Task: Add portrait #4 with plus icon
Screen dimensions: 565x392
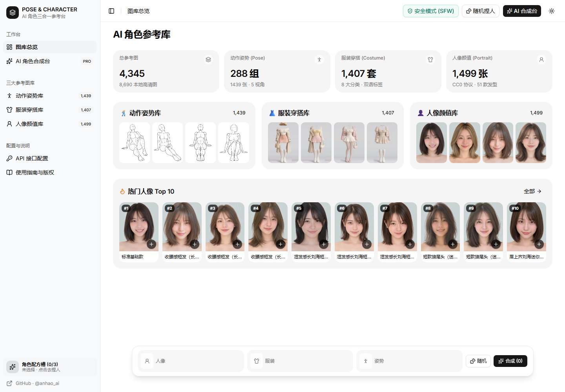Action: 281,244
